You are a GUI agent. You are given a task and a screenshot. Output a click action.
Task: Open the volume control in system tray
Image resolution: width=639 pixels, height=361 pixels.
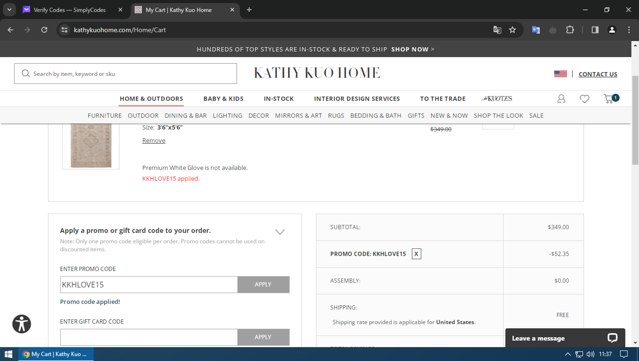(591, 354)
